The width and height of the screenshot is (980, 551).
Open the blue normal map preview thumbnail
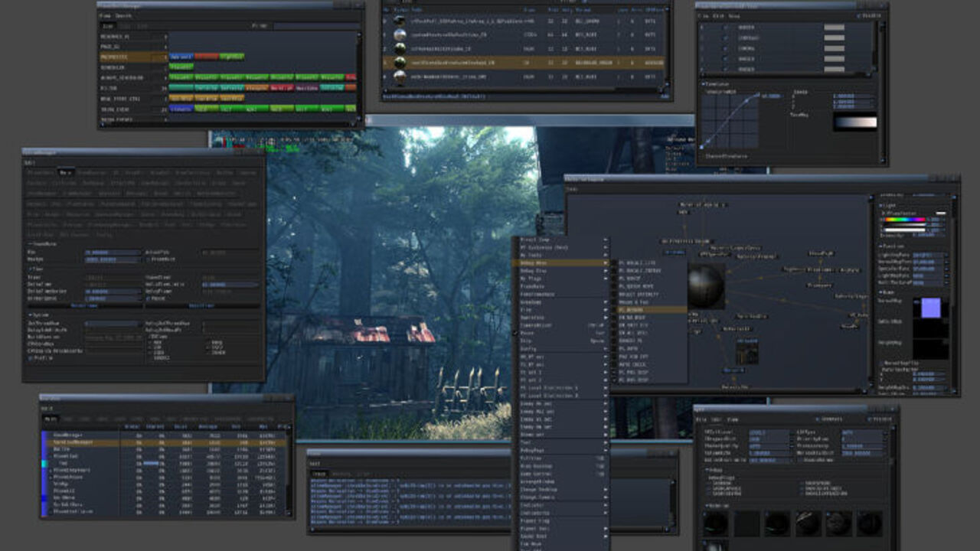pos(931,308)
